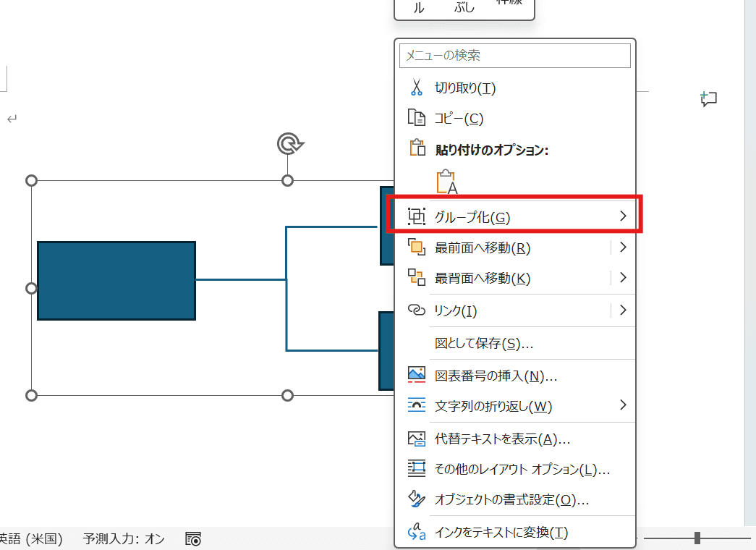The height and width of the screenshot is (550, 756).
Task: Click the zoom slider handle
Action: point(697,538)
